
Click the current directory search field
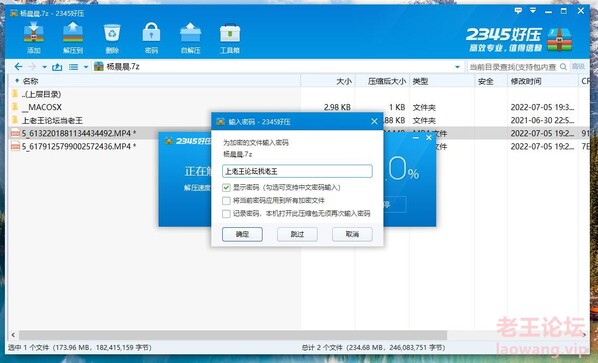(x=513, y=67)
